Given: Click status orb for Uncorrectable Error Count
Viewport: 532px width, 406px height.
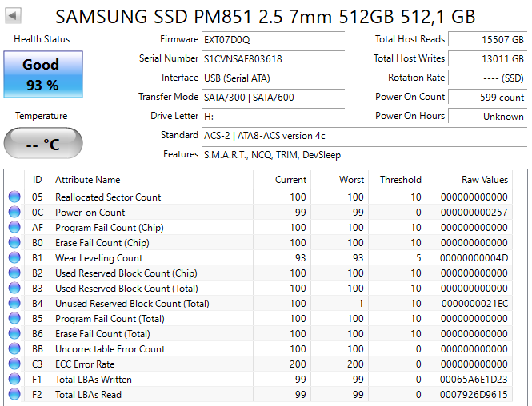Looking at the screenshot, I should pyautogui.click(x=14, y=348).
